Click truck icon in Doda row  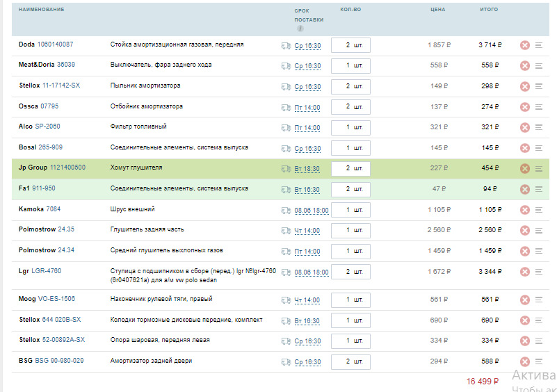(x=286, y=46)
